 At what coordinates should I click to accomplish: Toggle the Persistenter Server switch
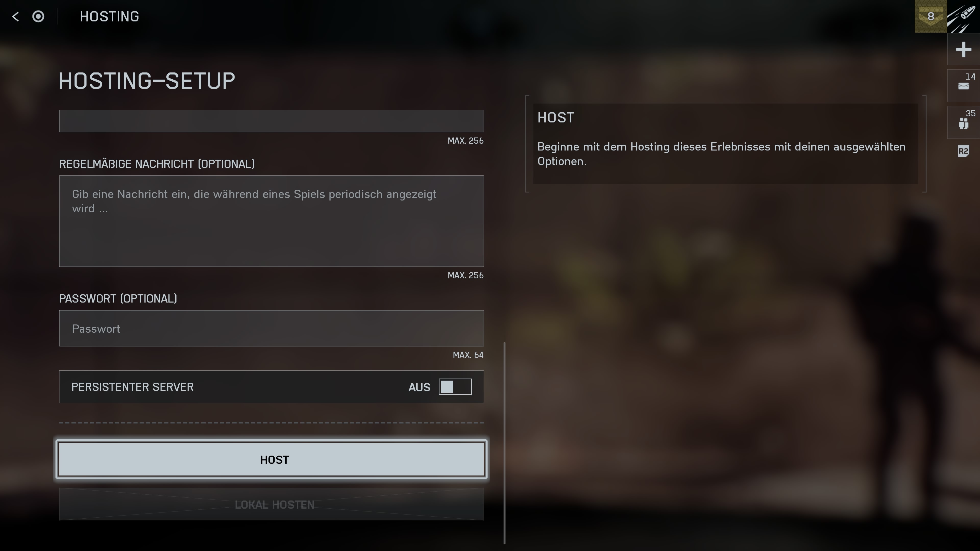[x=455, y=387]
